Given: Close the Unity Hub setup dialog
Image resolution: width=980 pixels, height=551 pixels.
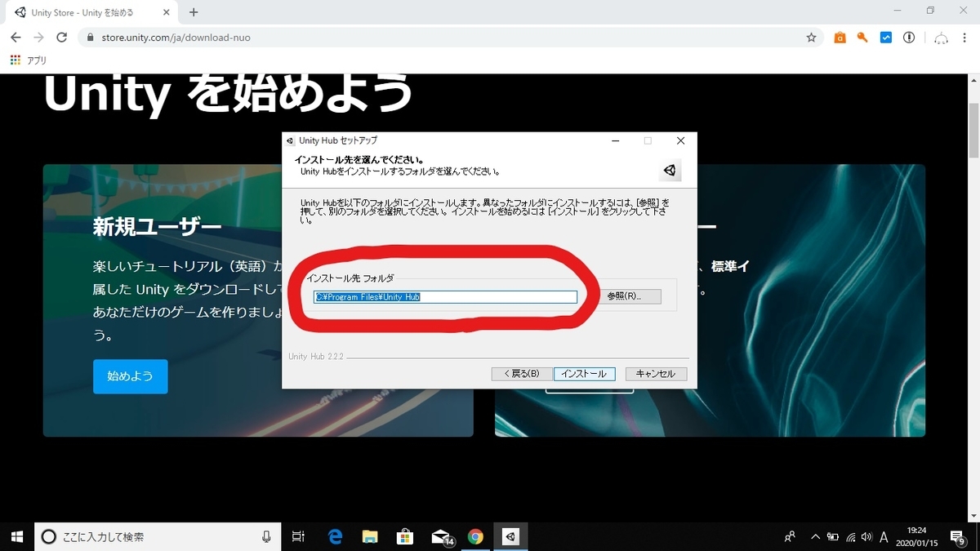Looking at the screenshot, I should point(680,140).
